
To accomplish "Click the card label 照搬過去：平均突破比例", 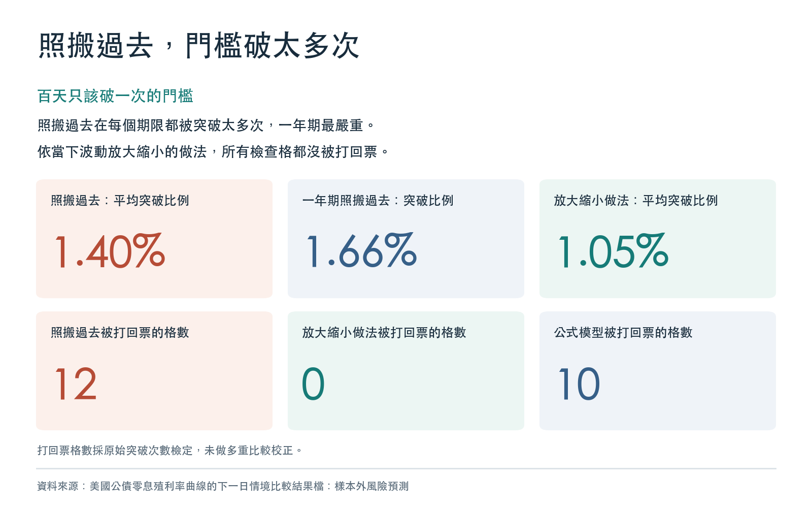I will [x=120, y=201].
